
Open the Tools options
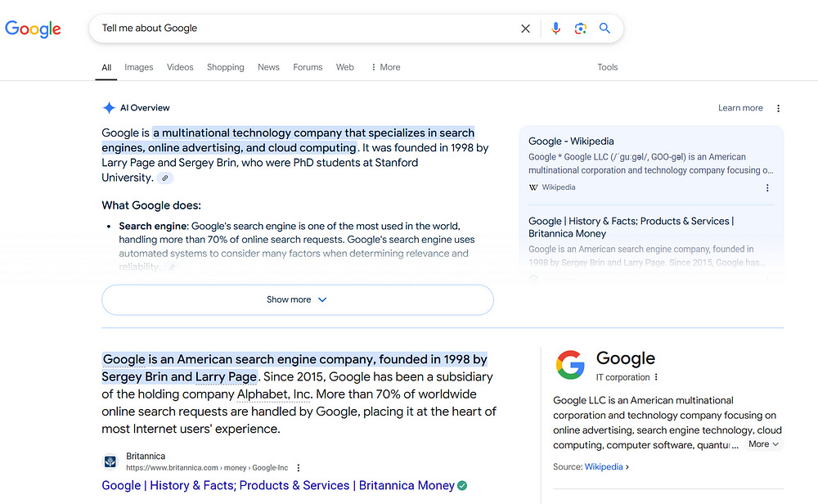click(x=607, y=67)
